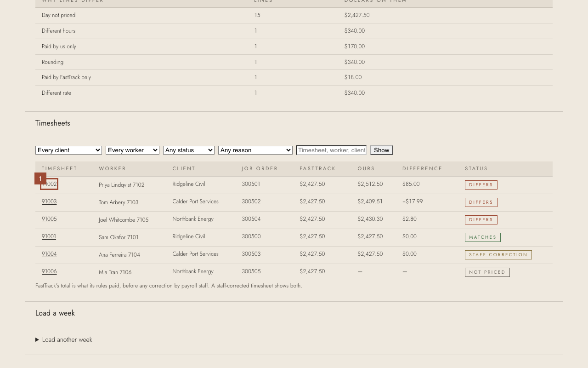Click the $2,512.50 Ours amount
This screenshot has width=588, height=368.
370,184
